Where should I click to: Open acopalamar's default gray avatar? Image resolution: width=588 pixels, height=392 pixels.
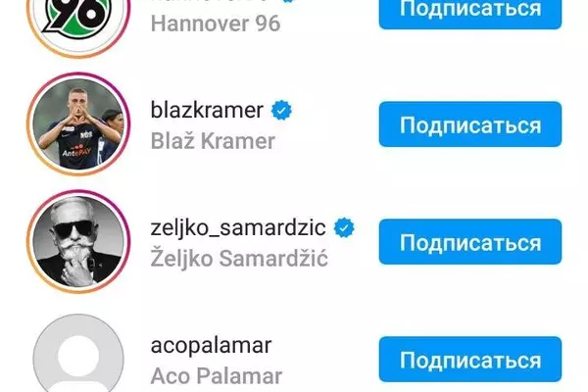click(78, 353)
